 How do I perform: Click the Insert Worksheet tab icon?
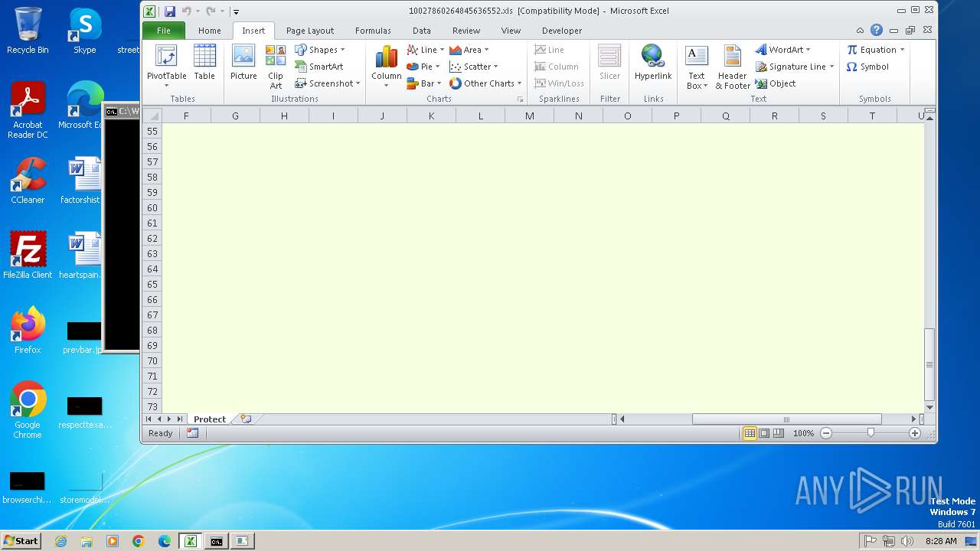(246, 419)
